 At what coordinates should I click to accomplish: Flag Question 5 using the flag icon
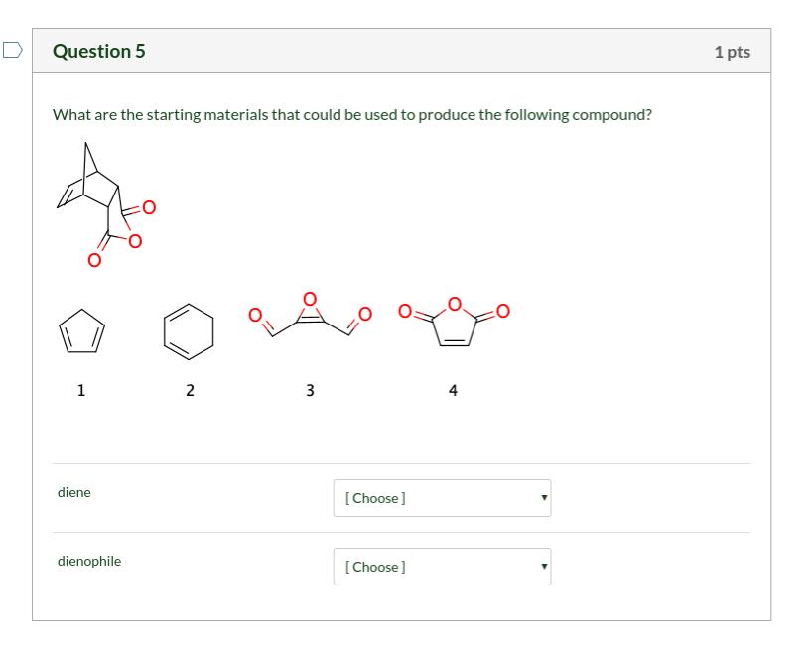(x=12, y=51)
